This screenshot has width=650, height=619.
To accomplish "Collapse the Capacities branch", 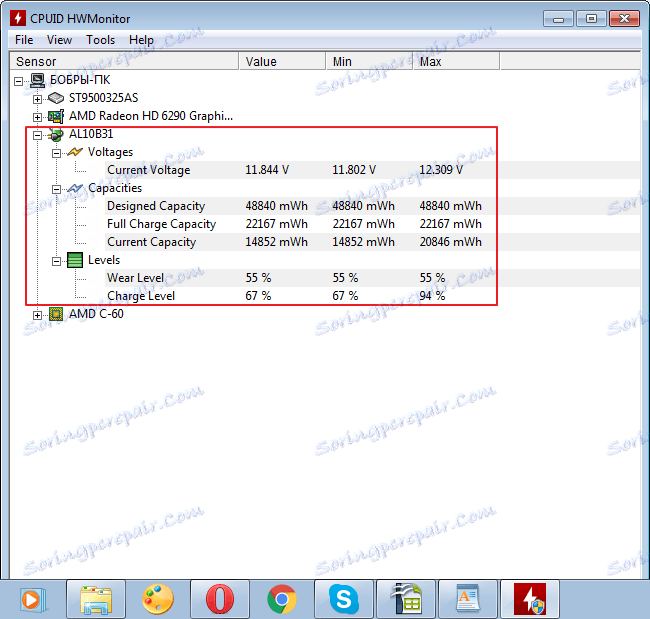I will click(x=56, y=189).
